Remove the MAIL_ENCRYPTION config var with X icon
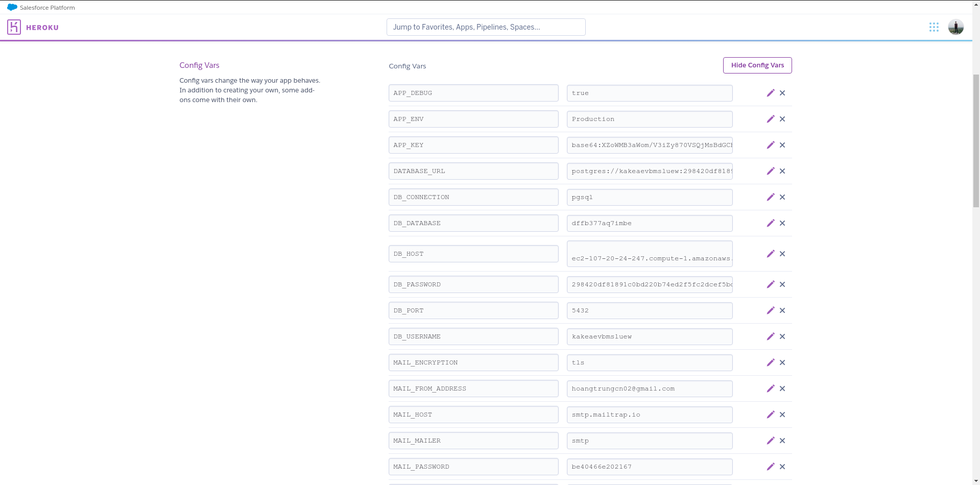 coord(782,362)
